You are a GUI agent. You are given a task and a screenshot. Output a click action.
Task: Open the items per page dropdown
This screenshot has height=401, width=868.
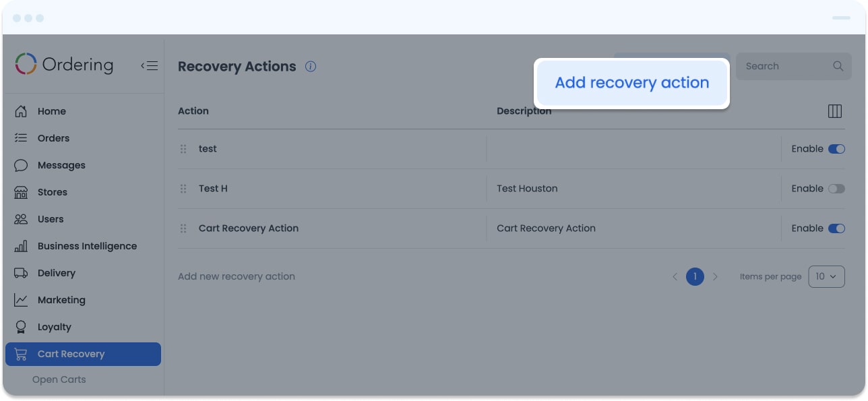click(826, 276)
